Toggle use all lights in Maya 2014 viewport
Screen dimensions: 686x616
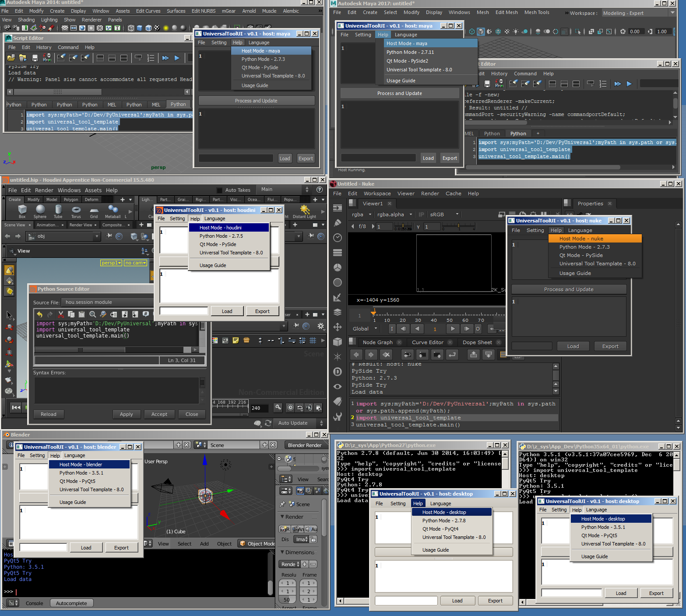tap(166, 28)
